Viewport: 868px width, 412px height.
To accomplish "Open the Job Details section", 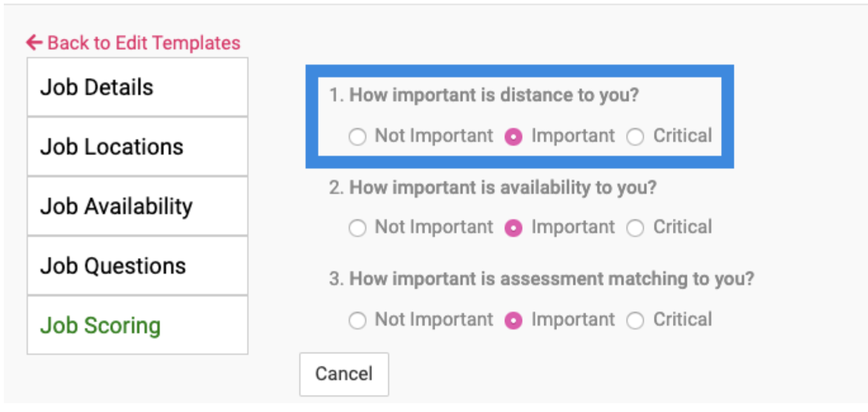I will pos(137,87).
